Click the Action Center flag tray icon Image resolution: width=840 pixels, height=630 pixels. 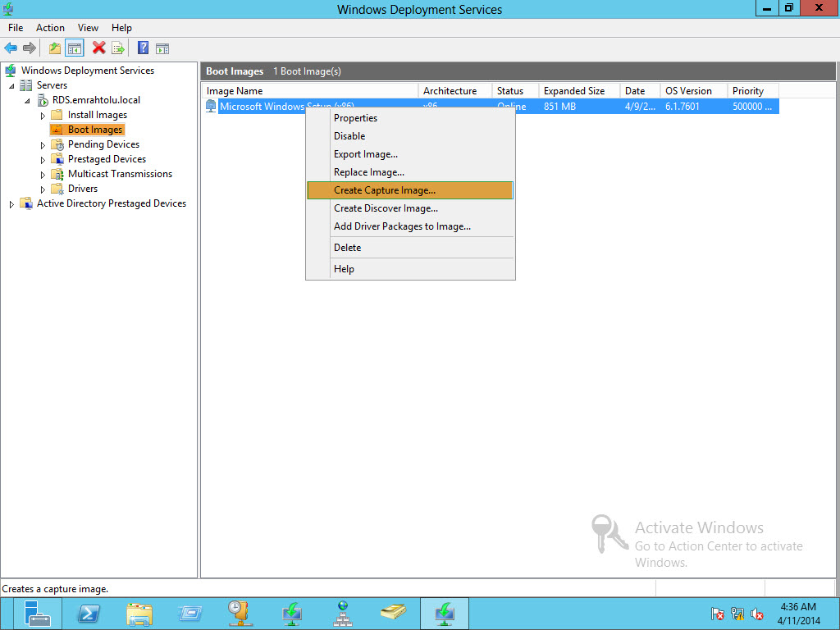717,614
